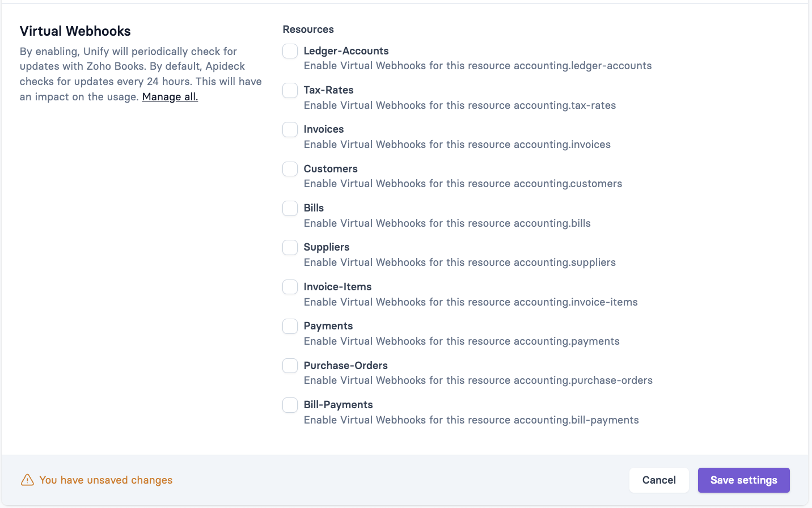Screen dimensions: 812x508
Task: Enable webhooks for Purchase-Orders
Action: pos(290,366)
